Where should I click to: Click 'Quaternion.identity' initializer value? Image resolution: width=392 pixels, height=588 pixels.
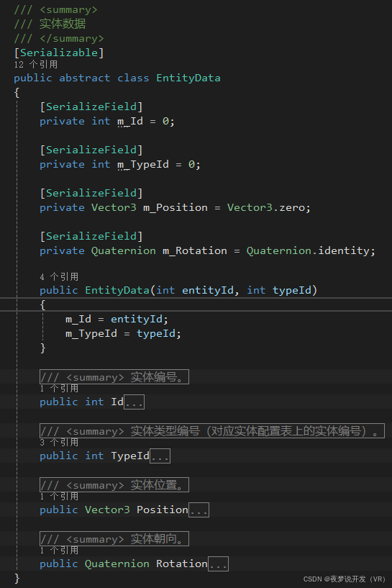pyautogui.click(x=308, y=251)
